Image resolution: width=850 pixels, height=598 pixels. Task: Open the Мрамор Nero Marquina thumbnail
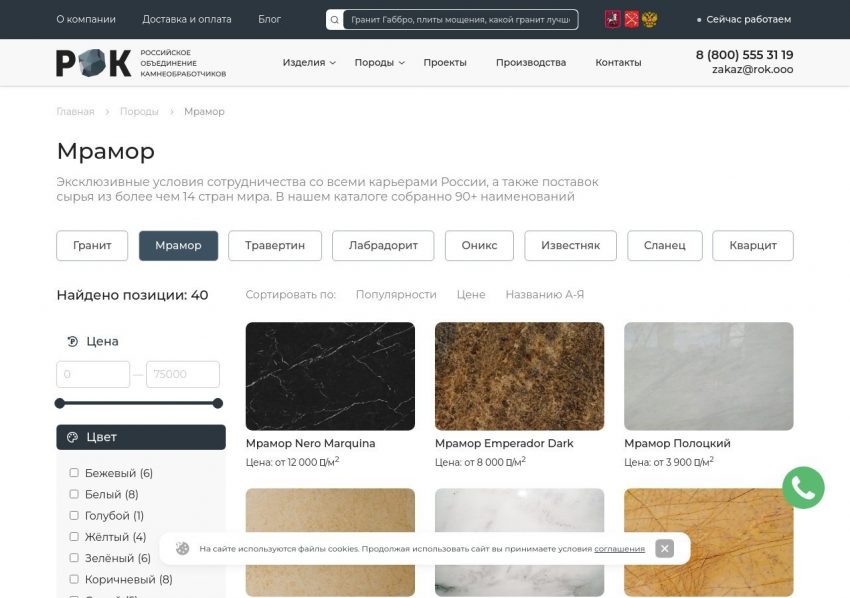click(x=330, y=376)
